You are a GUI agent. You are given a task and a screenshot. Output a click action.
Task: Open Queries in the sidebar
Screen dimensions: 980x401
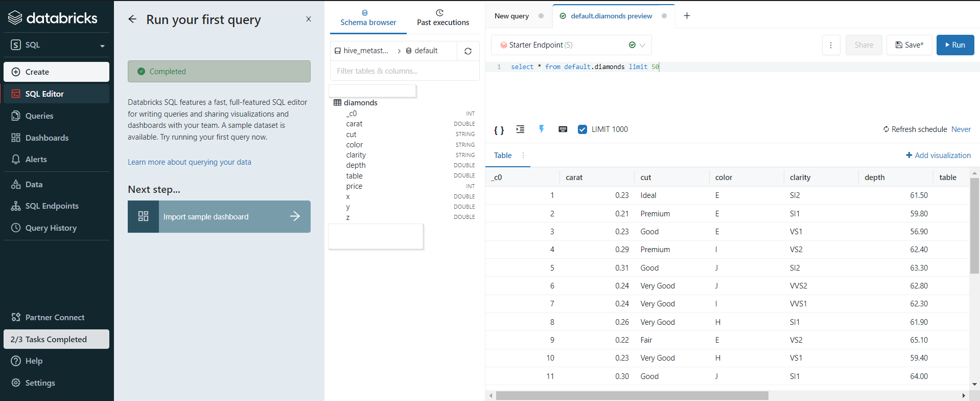[56, 116]
